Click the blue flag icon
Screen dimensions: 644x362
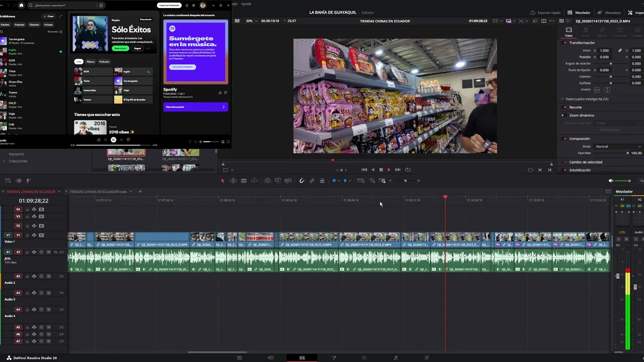[x=334, y=180]
